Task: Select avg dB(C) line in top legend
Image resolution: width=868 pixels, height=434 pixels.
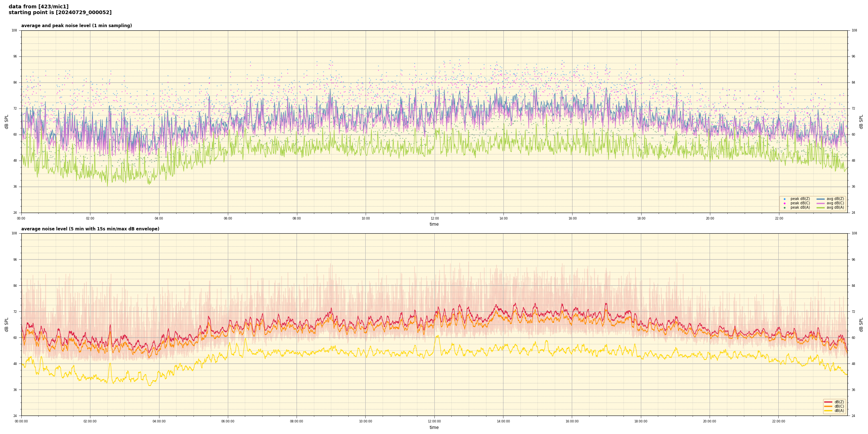Action: tap(821, 203)
